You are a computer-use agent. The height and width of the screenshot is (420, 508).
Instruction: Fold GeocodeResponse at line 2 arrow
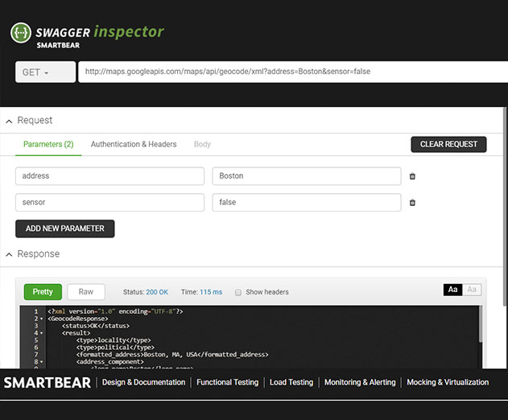point(42,319)
